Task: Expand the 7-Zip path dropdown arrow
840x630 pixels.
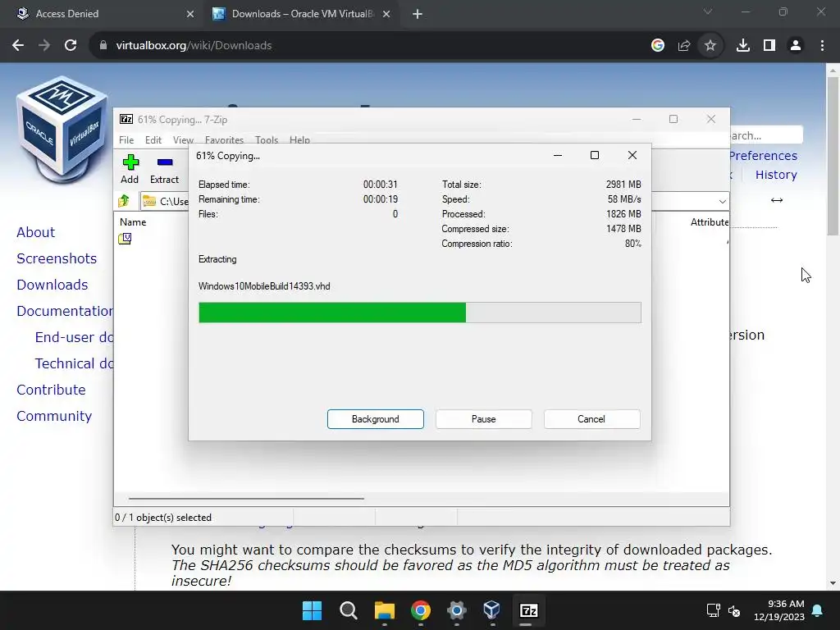Action: 722,202
